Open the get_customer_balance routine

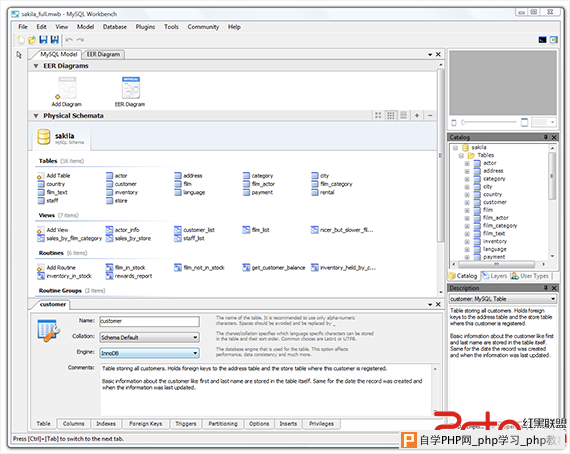point(274,268)
